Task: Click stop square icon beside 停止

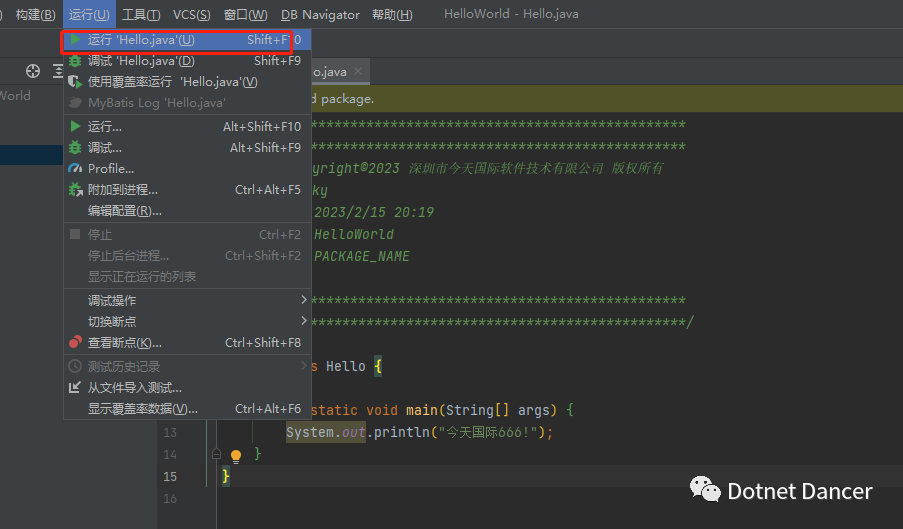Action: click(x=75, y=234)
